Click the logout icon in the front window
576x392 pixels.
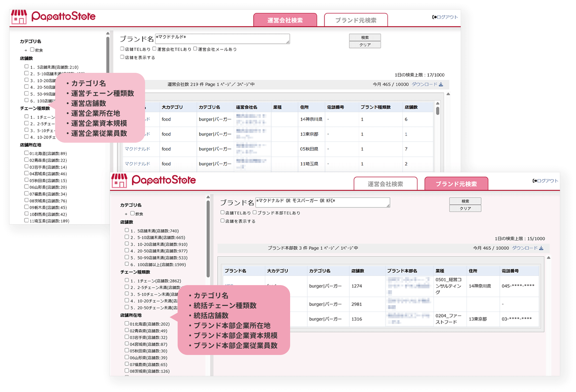tap(535, 181)
